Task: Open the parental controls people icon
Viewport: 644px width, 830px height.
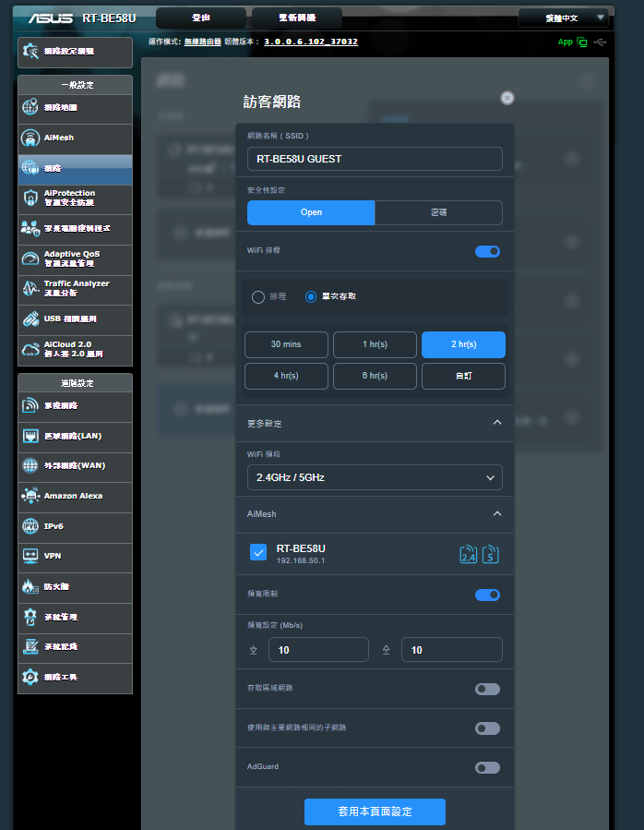Action: [30, 228]
